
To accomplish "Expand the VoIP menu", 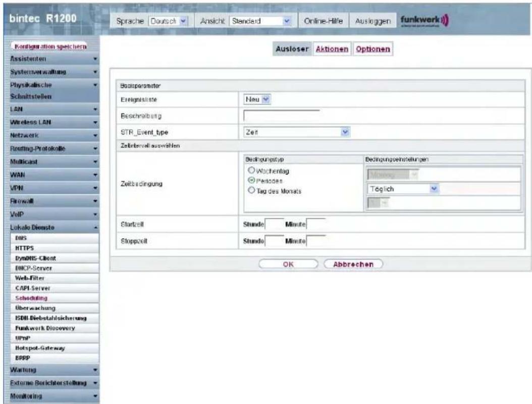I will [54, 214].
